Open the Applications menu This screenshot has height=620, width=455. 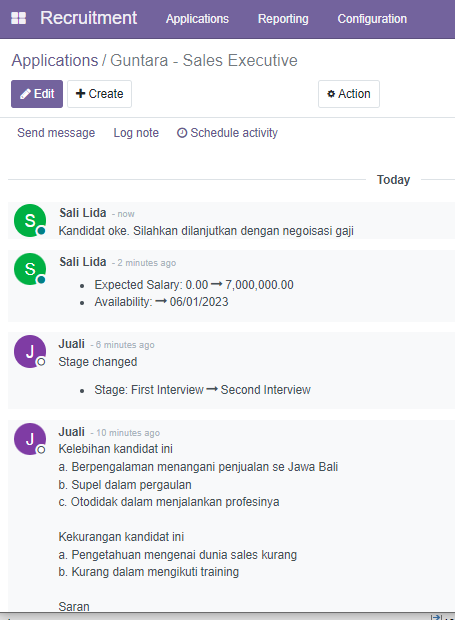coord(197,19)
